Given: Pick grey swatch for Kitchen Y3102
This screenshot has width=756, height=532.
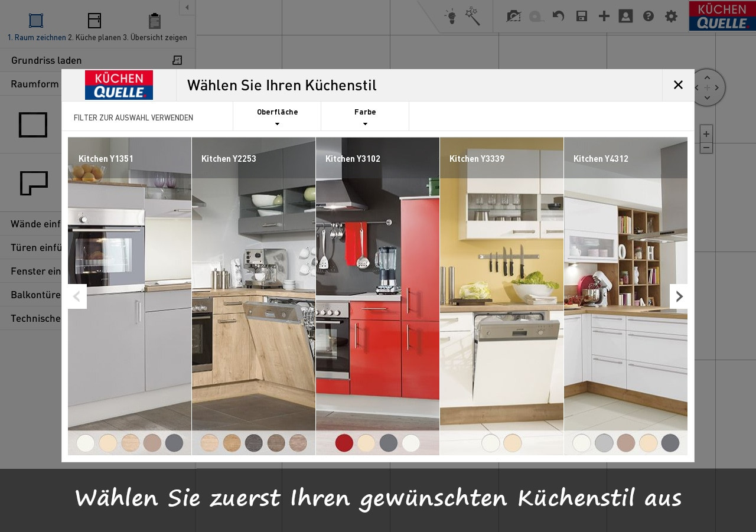Looking at the screenshot, I should pyautogui.click(x=388, y=443).
